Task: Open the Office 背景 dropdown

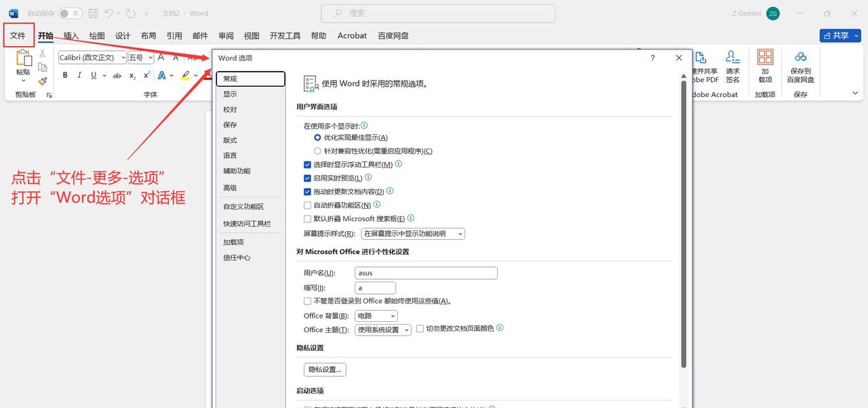Action: 376,316
